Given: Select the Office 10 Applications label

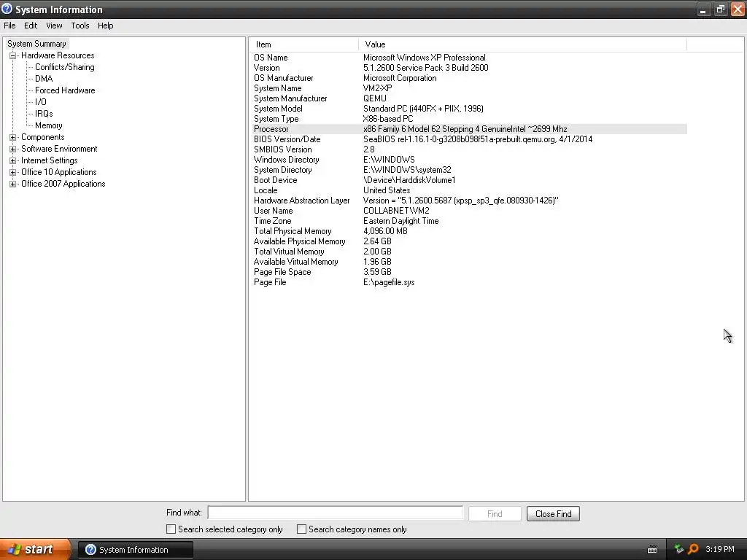Looking at the screenshot, I should (59, 172).
